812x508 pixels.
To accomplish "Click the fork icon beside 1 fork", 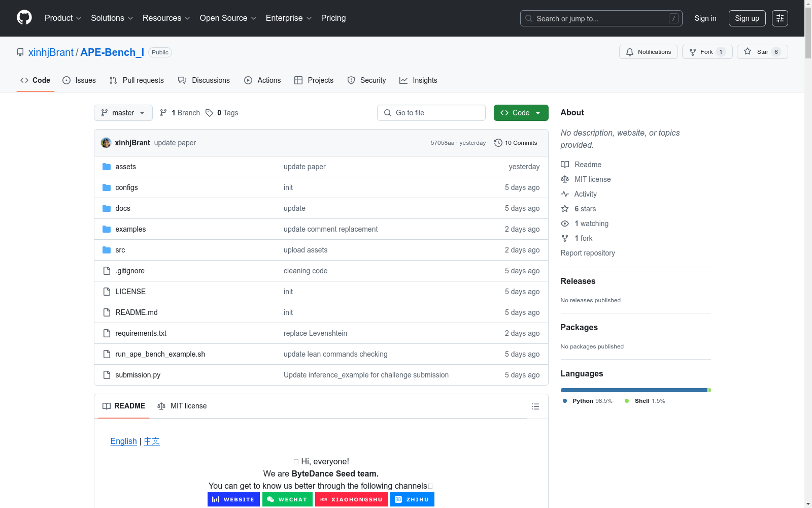I will coord(565,238).
